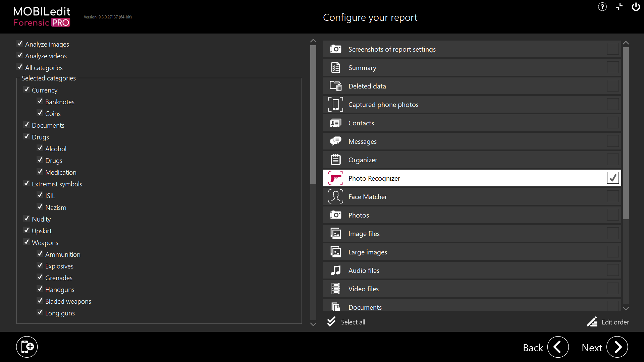Disable the Handguns category checkbox
Viewport: 644px width, 362px height.
tap(40, 289)
